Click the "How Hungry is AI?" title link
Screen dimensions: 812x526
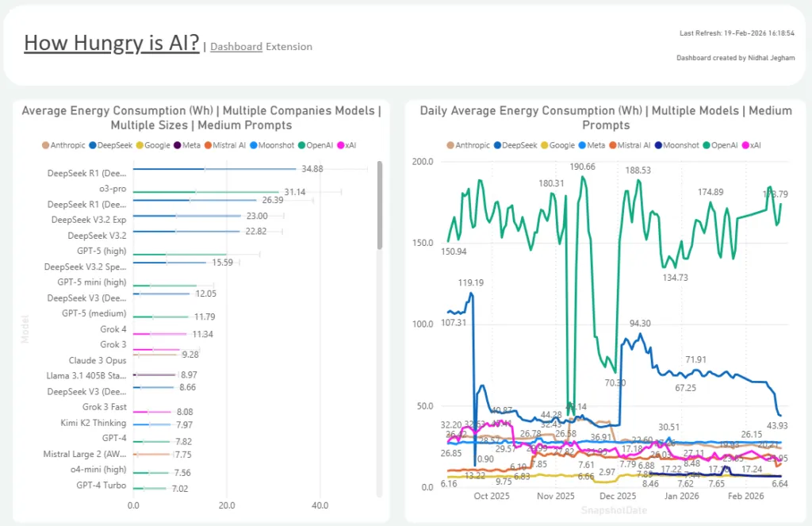click(111, 43)
